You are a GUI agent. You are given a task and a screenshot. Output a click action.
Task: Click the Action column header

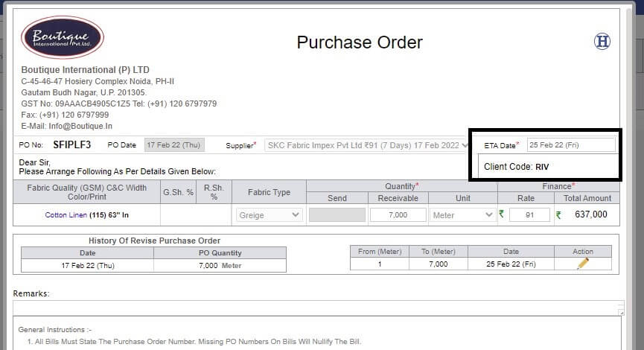tap(583, 252)
